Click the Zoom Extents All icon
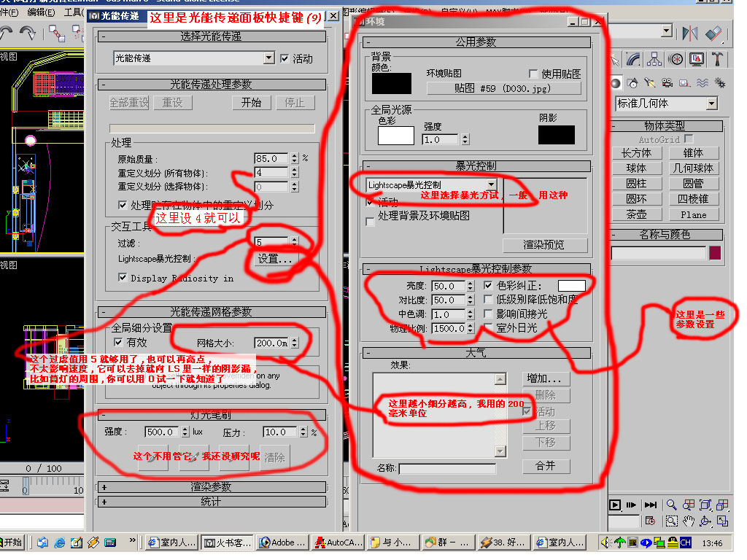The height and width of the screenshot is (560, 747). (723, 505)
